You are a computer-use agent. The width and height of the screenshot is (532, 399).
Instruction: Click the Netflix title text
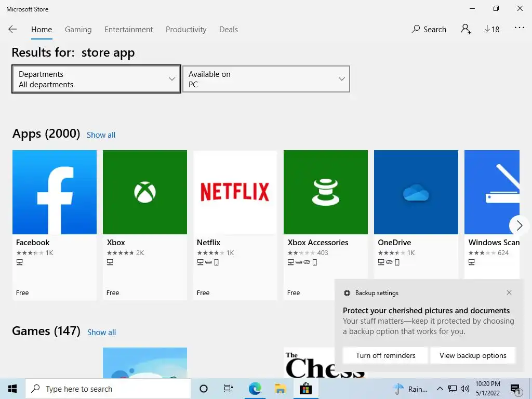[208, 243]
